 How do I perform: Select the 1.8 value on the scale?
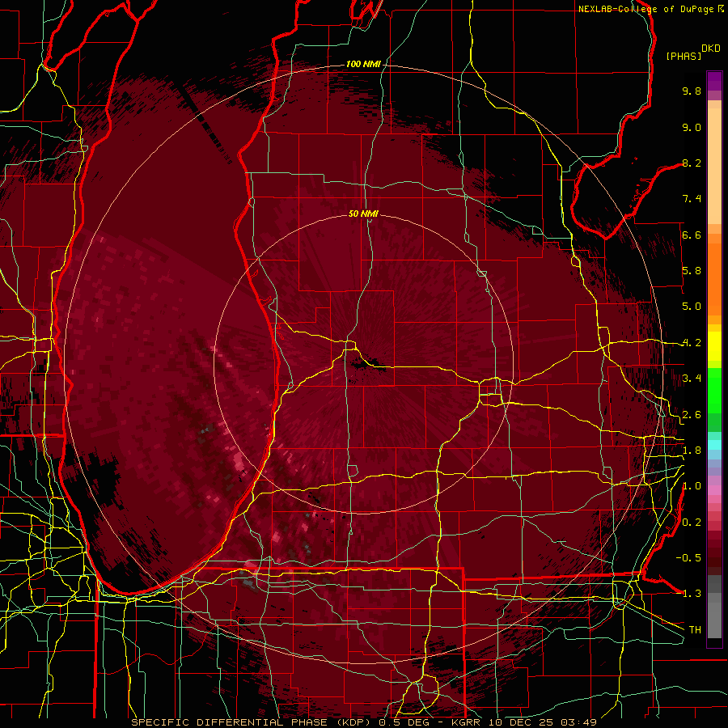[x=692, y=451]
